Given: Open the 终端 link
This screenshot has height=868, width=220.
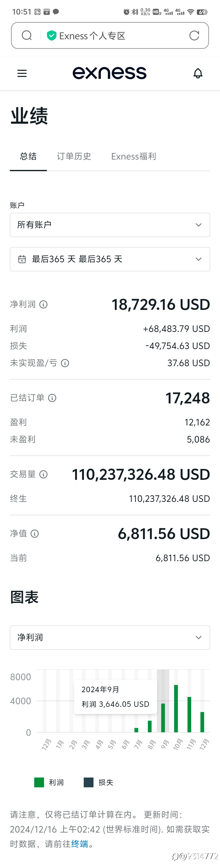Looking at the screenshot, I should (x=79, y=844).
